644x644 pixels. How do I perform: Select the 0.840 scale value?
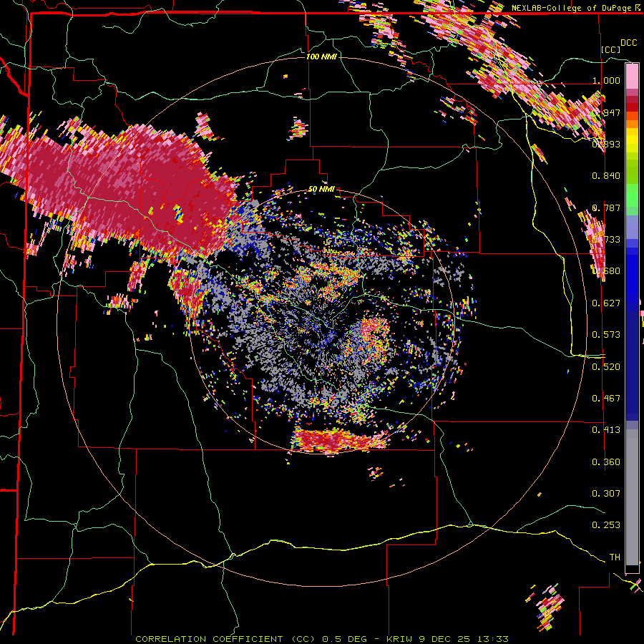[606, 176]
